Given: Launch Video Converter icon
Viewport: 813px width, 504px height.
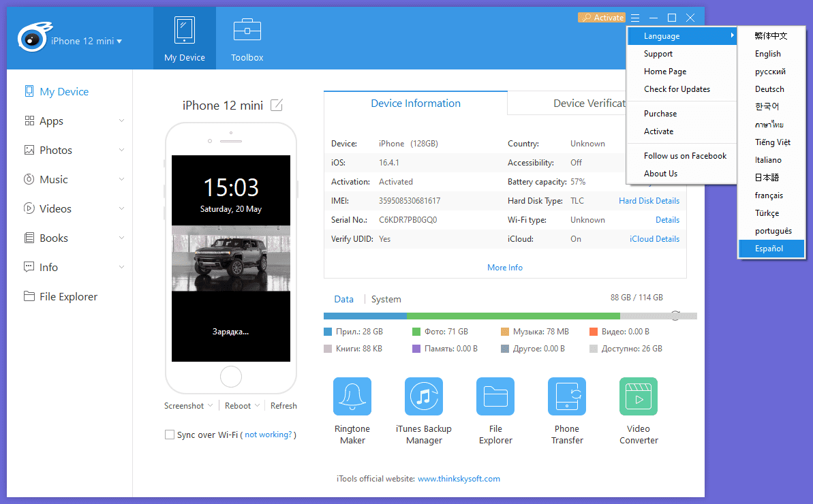Looking at the screenshot, I should coord(639,396).
